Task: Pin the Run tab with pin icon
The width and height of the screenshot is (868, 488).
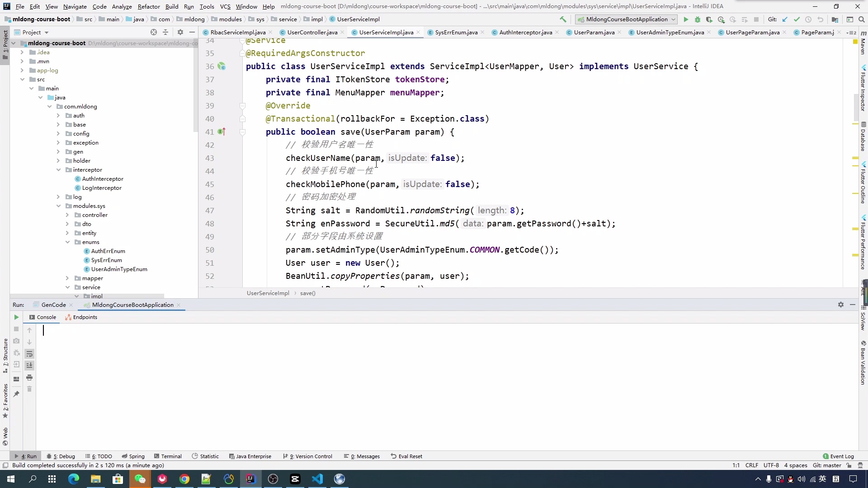Action: (16, 394)
